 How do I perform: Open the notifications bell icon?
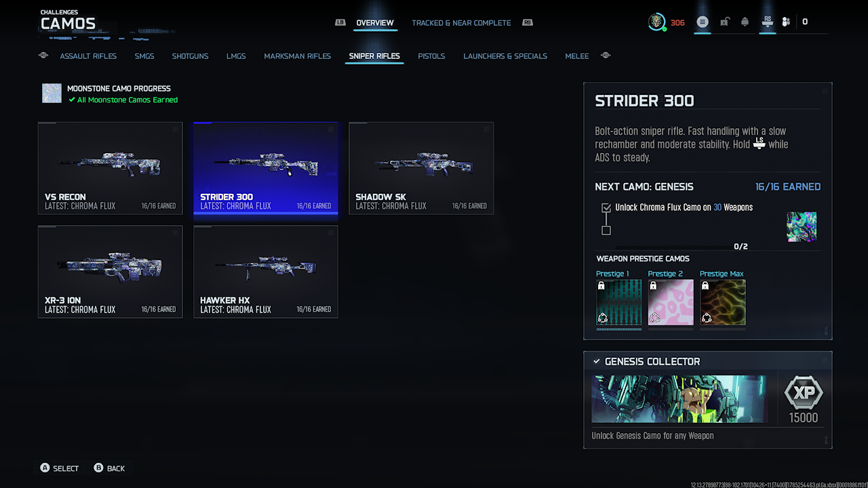[745, 22]
